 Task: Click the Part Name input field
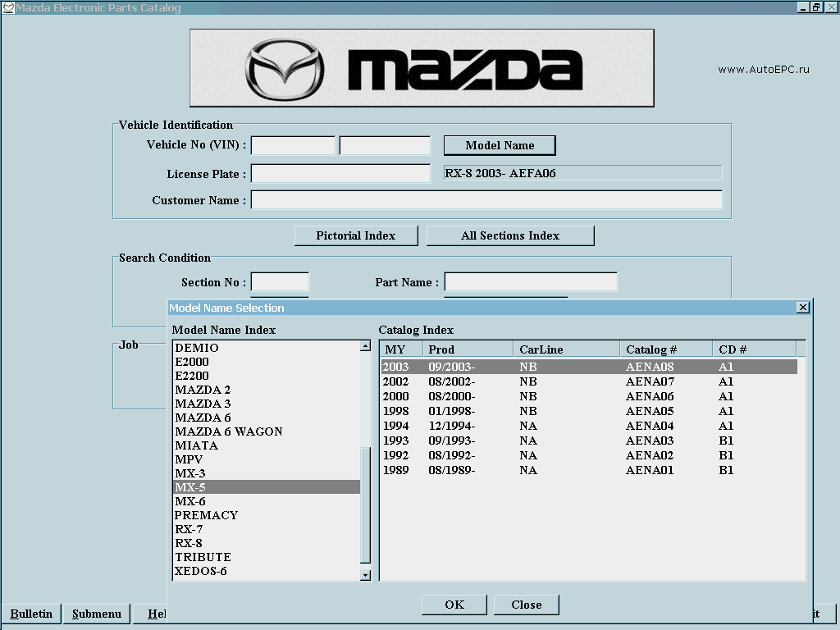[x=531, y=282]
